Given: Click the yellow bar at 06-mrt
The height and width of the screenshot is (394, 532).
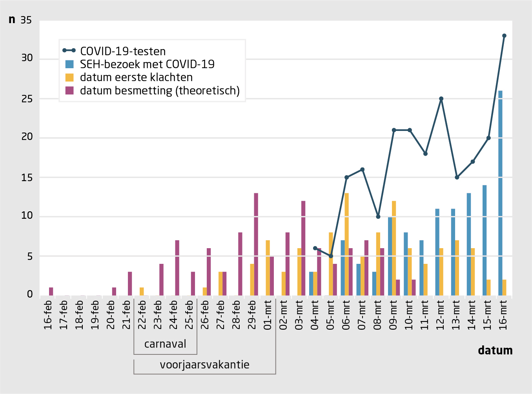Looking at the screenshot, I should (x=347, y=244).
